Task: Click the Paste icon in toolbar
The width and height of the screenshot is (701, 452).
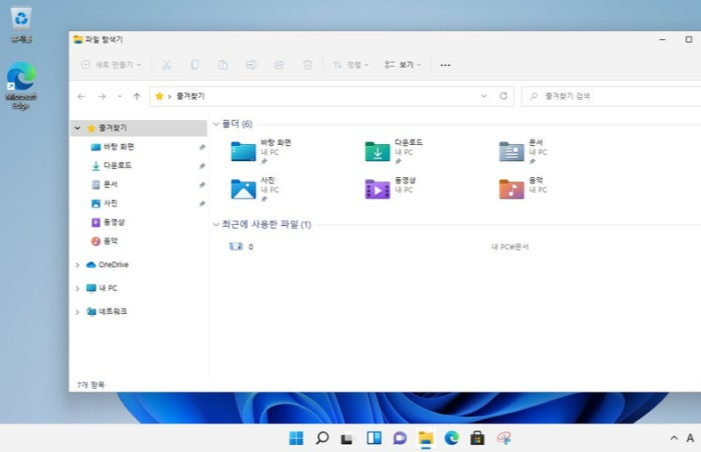Action: point(223,65)
